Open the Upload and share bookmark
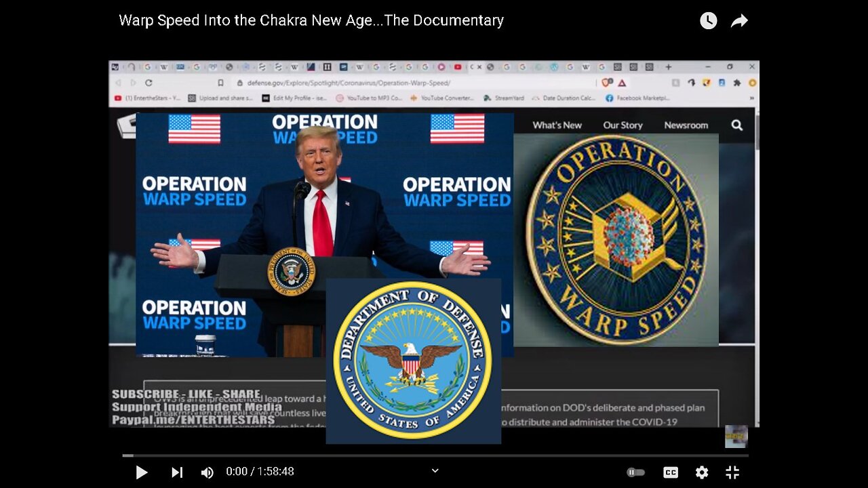The image size is (868, 488). click(x=220, y=98)
